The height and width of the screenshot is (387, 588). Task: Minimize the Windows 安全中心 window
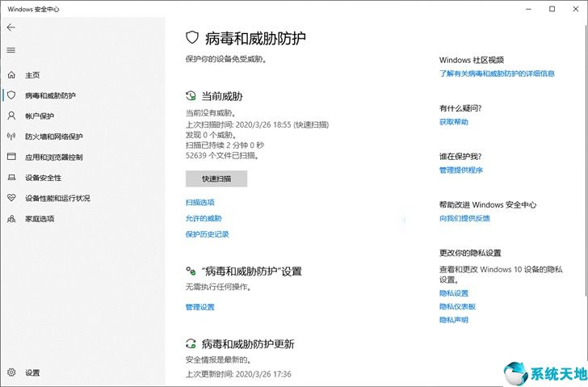tap(528, 9)
